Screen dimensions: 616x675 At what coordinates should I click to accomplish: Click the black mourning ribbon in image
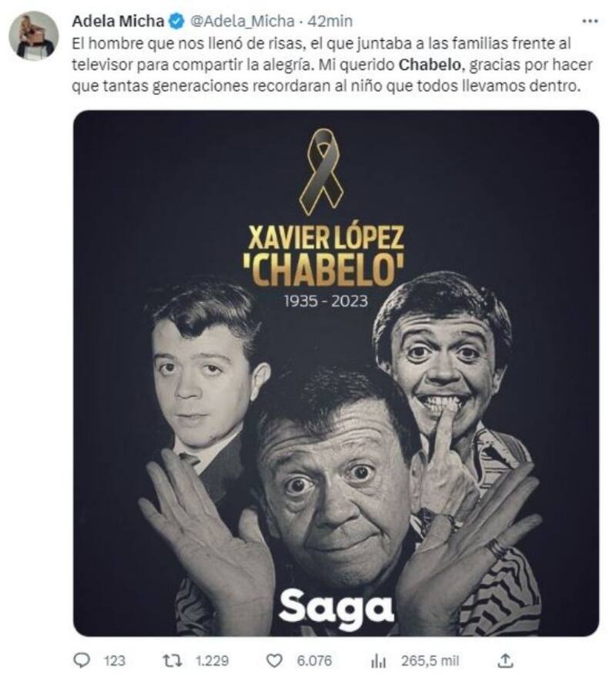point(321,172)
